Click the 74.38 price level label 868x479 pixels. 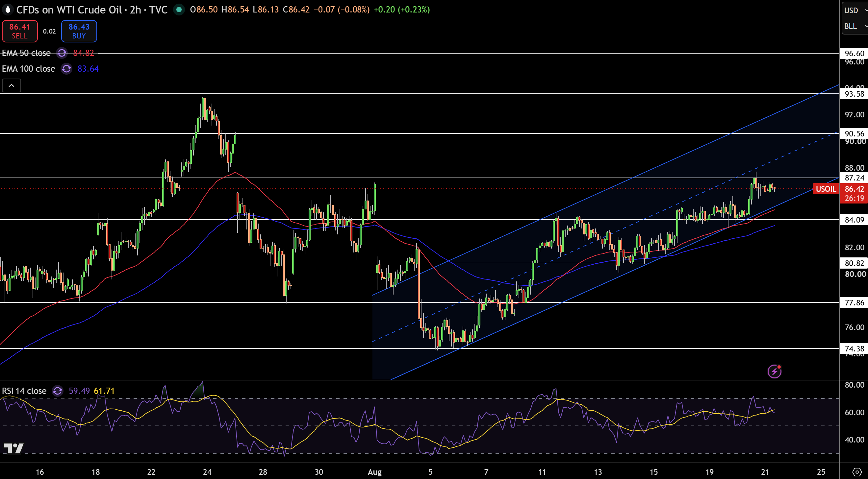coord(854,348)
